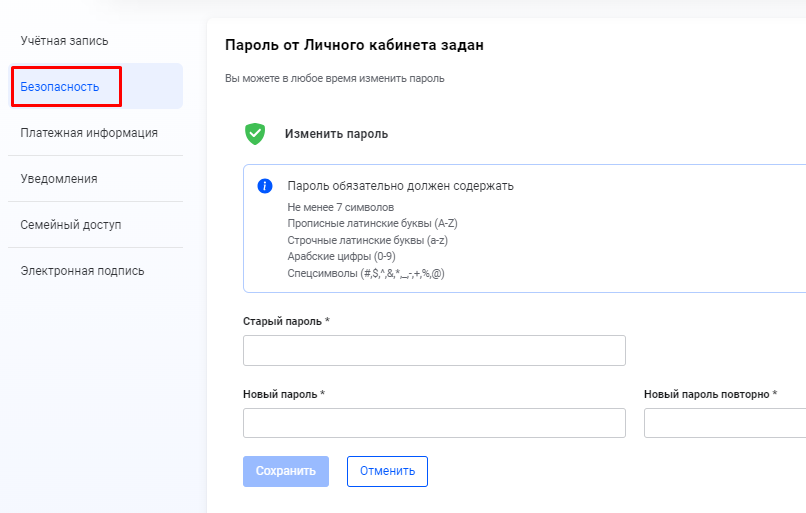This screenshot has height=513, width=806.
Task: Click the blue info circle icon
Action: click(265, 186)
